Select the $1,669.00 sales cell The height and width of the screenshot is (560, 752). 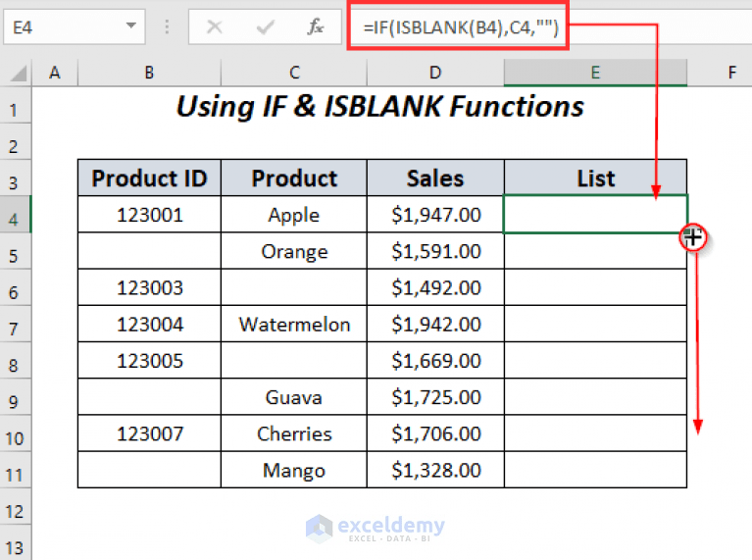pos(435,360)
